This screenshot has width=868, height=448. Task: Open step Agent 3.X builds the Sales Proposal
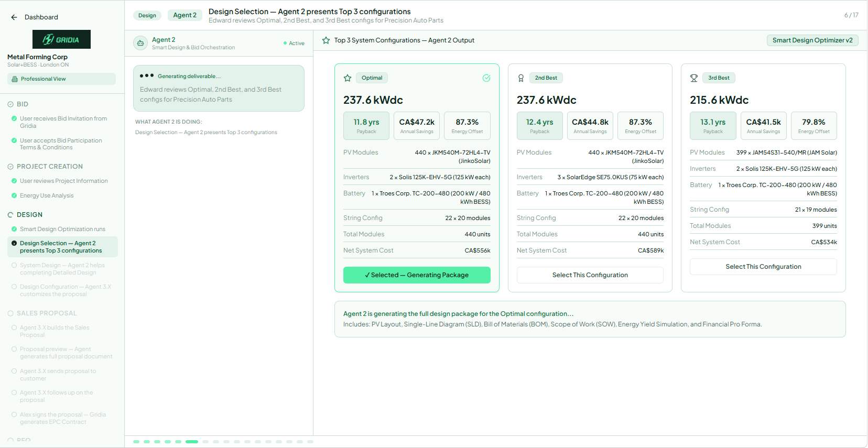(x=62, y=331)
